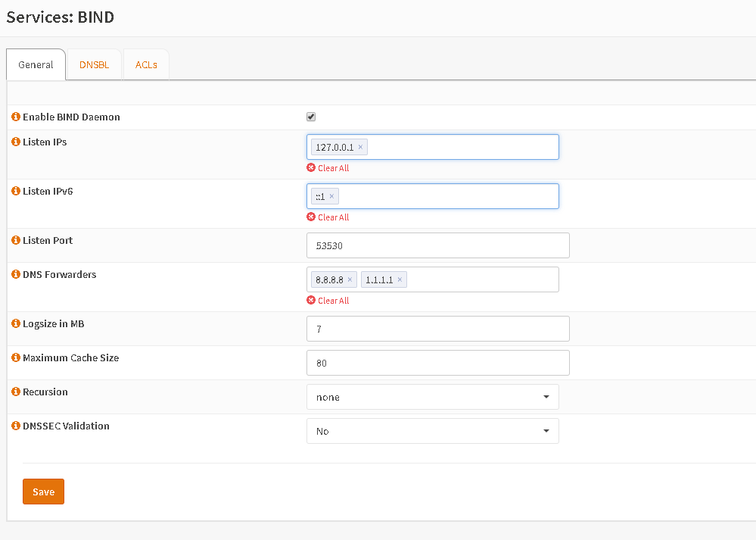Image resolution: width=756 pixels, height=540 pixels.
Task: Open the ACLs tab
Action: [x=146, y=65]
